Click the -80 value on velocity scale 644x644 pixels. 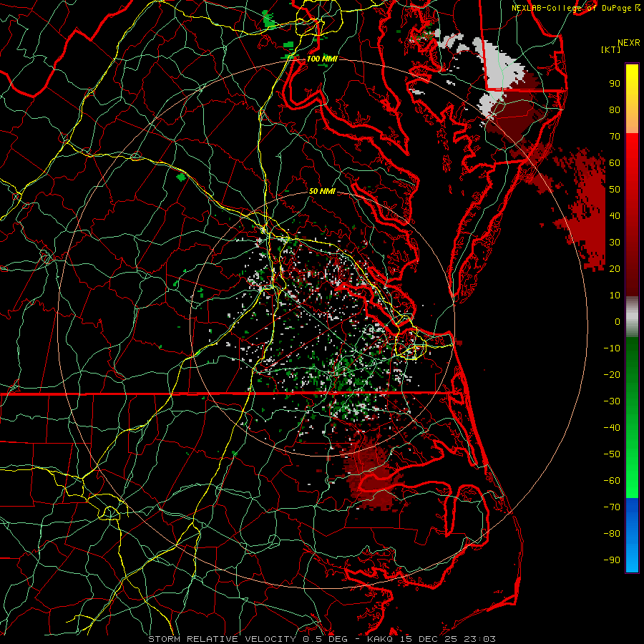click(x=612, y=534)
